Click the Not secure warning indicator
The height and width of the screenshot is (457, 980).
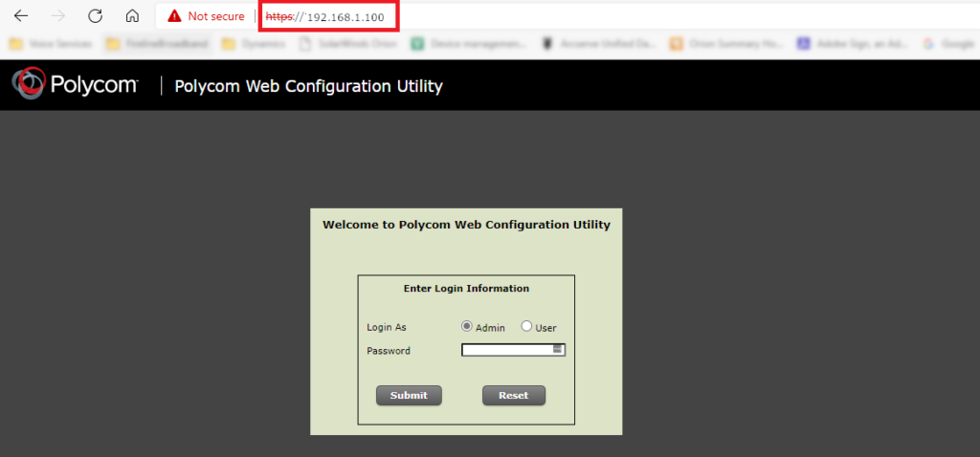(206, 16)
